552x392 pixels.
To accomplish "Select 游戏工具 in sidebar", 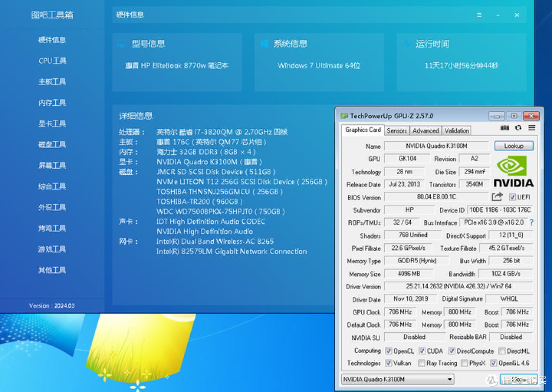I will 52,249.
